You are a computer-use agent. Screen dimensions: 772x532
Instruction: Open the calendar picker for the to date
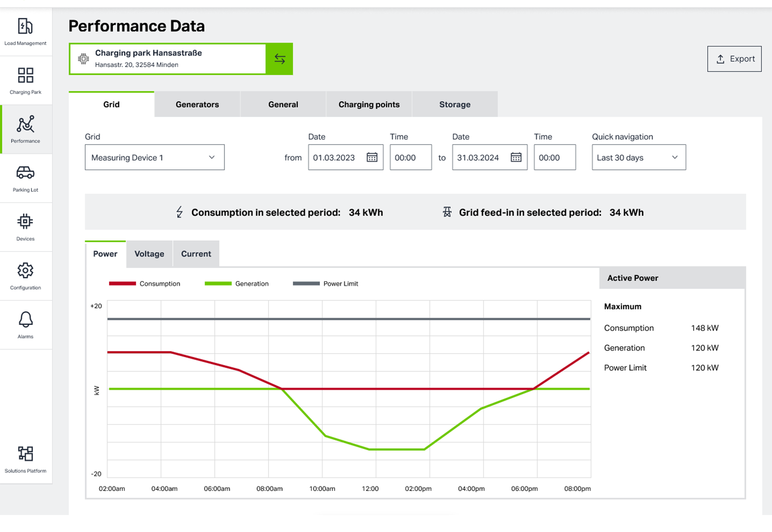coord(516,157)
